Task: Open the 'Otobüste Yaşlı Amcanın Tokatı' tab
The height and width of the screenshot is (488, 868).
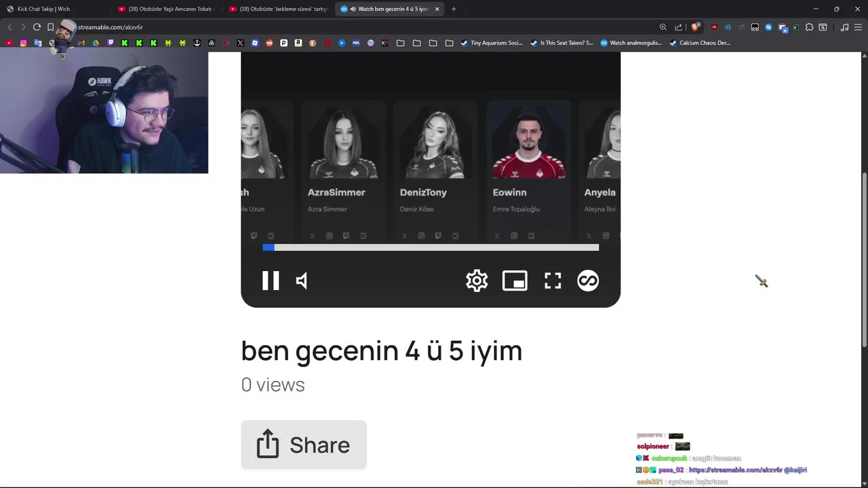Action: pyautogui.click(x=166, y=9)
